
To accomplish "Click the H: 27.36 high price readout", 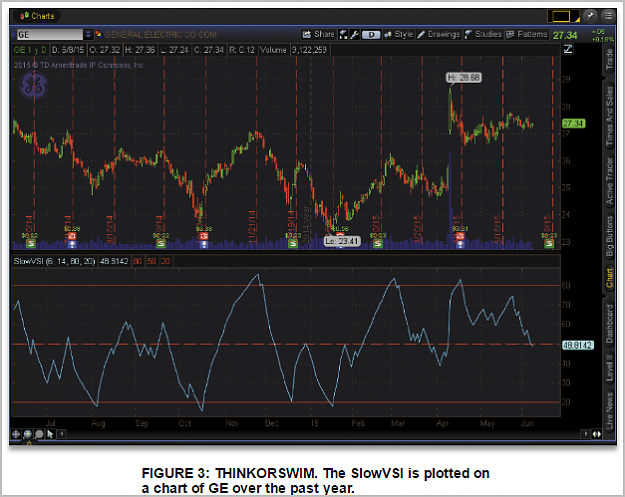I will pos(140,50).
